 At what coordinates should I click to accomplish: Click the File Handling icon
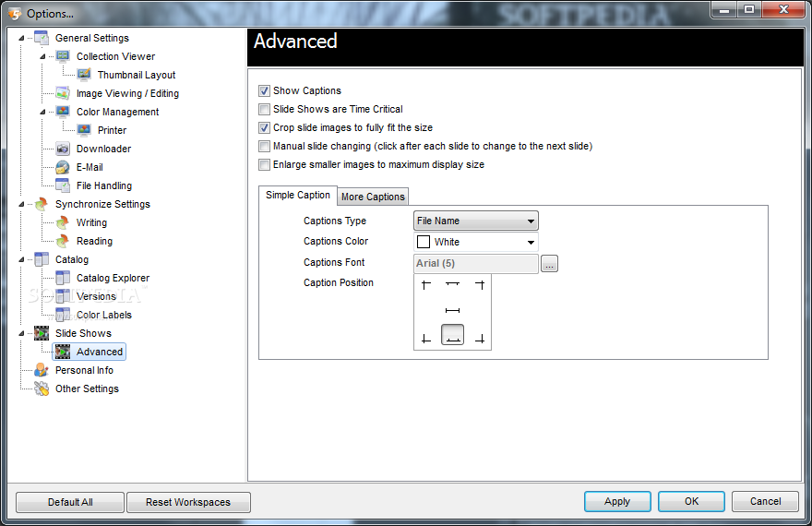[x=63, y=185]
